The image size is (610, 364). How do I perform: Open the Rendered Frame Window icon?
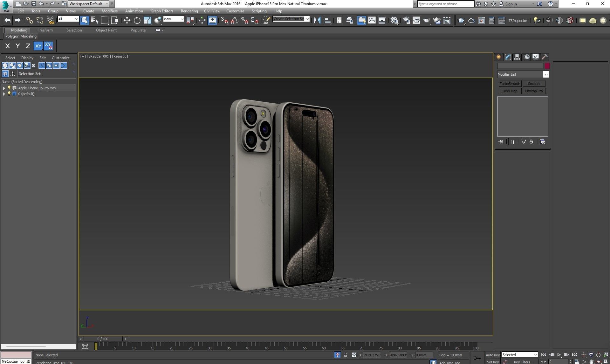[416, 20]
